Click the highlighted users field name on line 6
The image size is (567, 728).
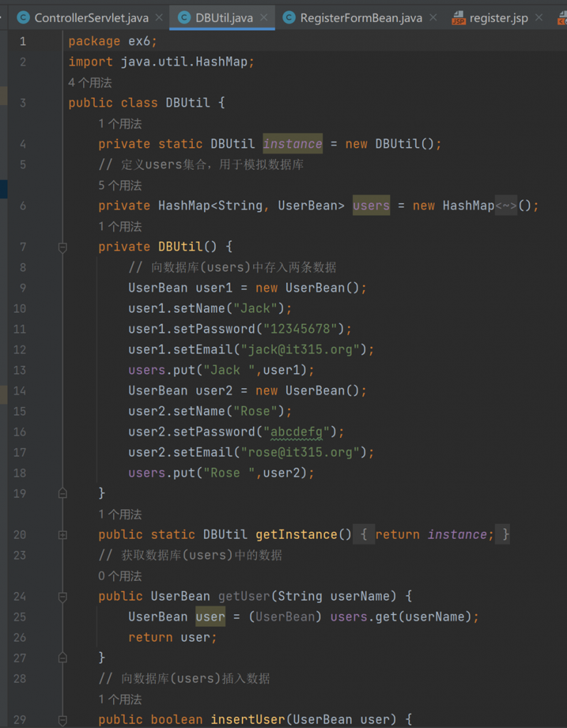tap(371, 205)
